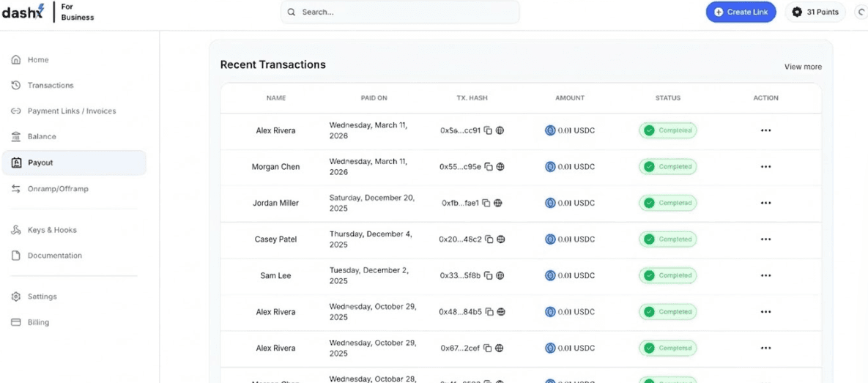Viewport: 868px width, 383px height.
Task: Select Onramp/Offramp in sidebar
Action: click(57, 189)
